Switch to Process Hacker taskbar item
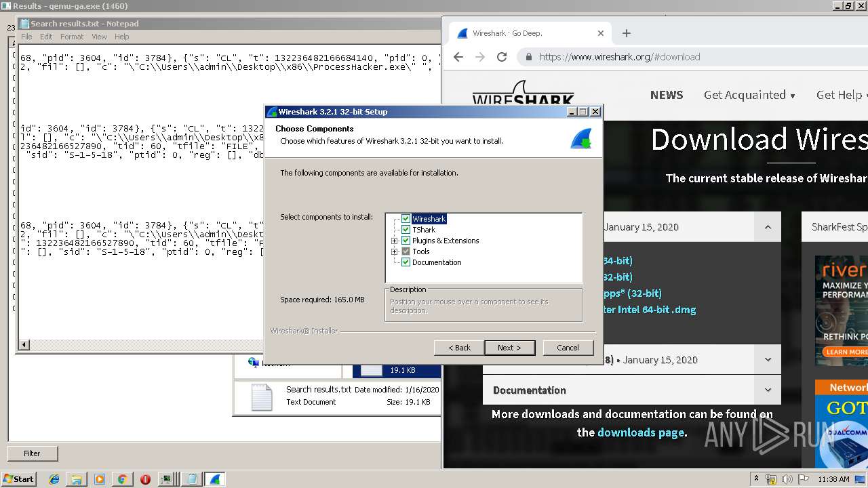 tap(167, 479)
